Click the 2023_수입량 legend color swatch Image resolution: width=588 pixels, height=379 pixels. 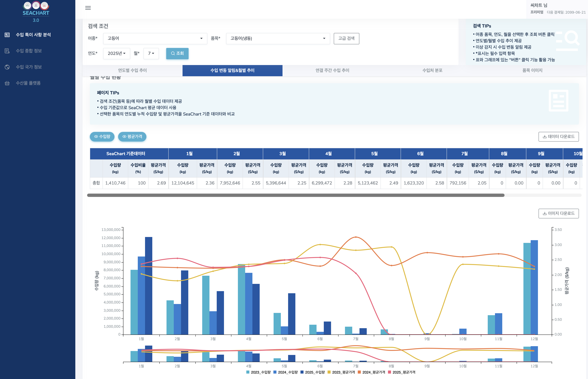(x=248, y=372)
